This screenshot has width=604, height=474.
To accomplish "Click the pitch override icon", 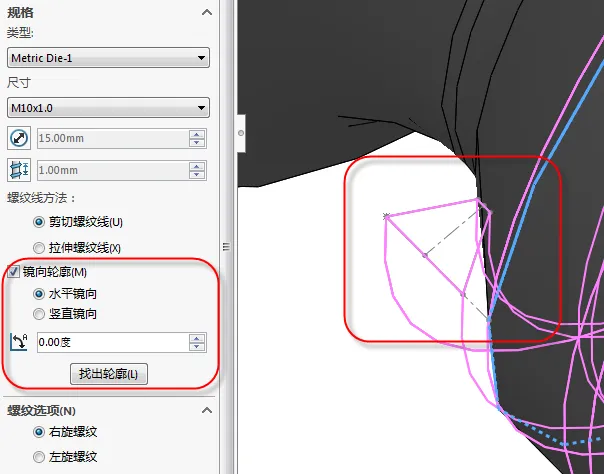I will [19, 170].
